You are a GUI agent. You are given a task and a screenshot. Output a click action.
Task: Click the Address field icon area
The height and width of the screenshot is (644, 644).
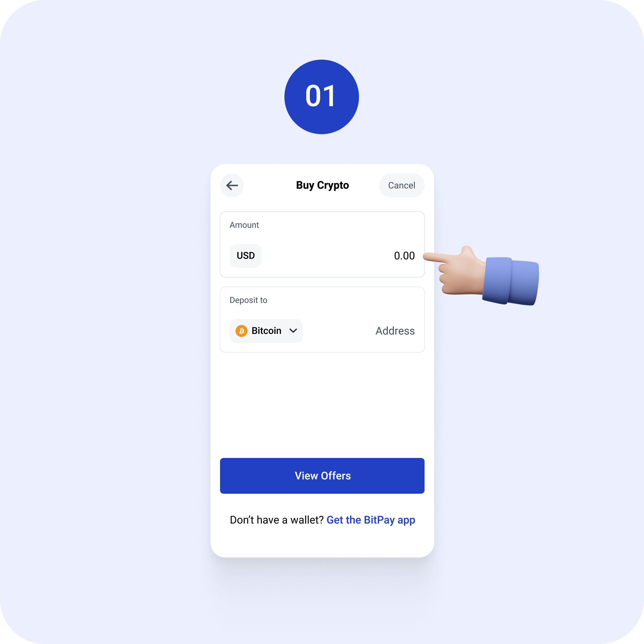(x=394, y=330)
